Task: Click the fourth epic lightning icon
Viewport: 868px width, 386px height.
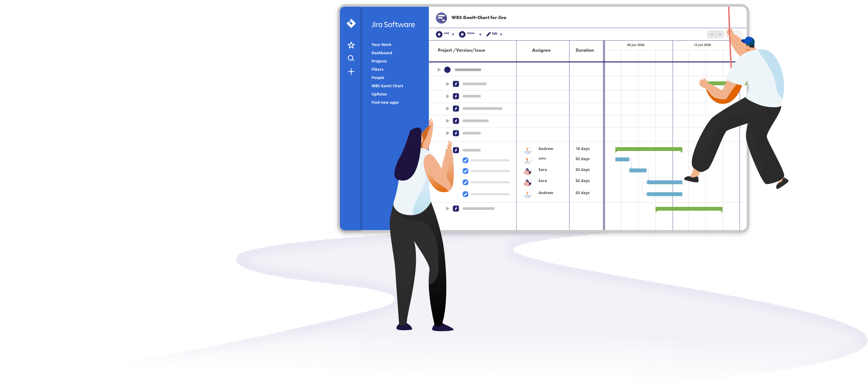Action: (456, 121)
